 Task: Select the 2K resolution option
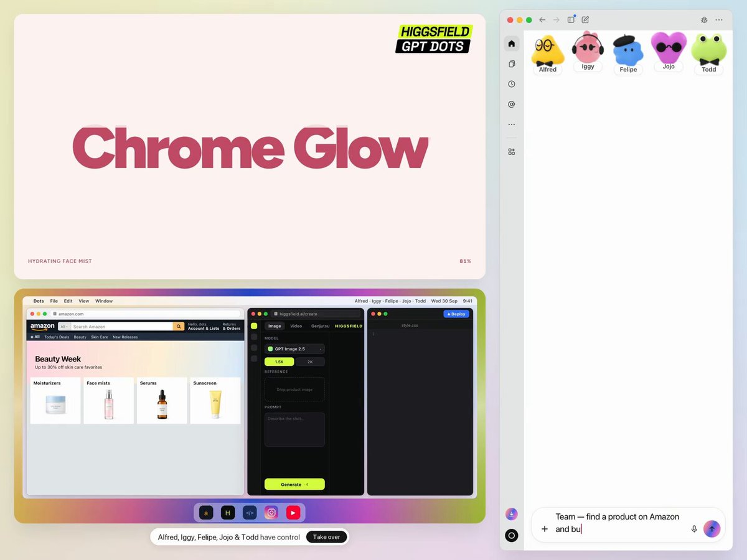[x=309, y=362]
